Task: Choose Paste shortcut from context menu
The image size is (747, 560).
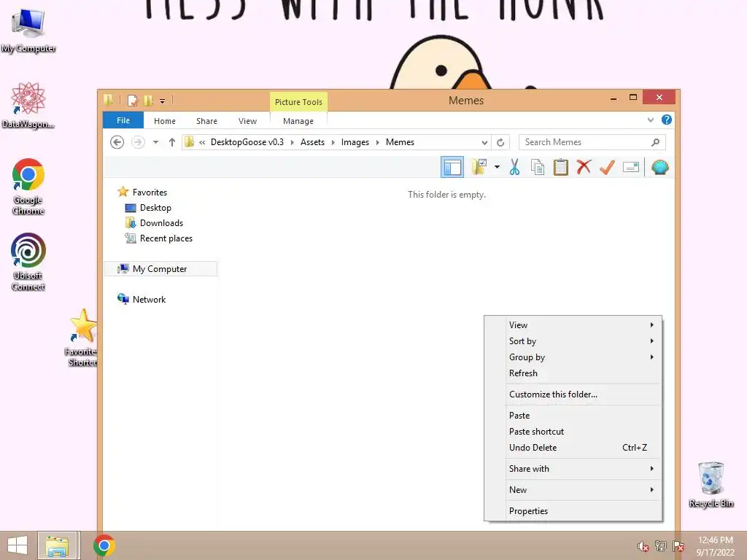Action: coord(573,432)
